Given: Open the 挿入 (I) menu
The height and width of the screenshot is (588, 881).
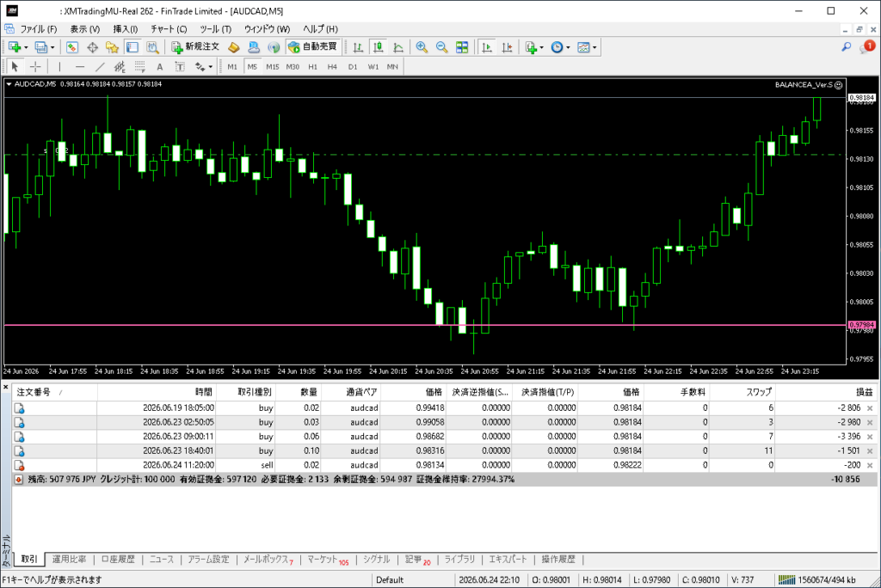Looking at the screenshot, I should pyautogui.click(x=126, y=28).
